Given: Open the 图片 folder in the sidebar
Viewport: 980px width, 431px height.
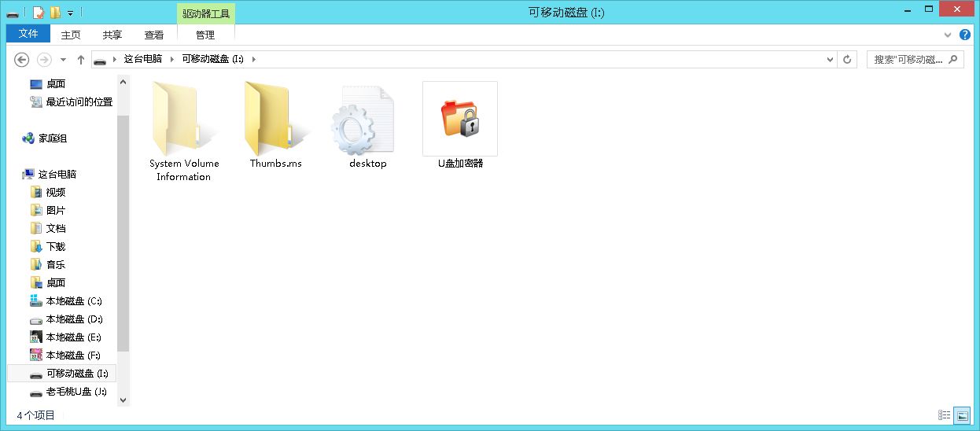Looking at the screenshot, I should (x=56, y=211).
